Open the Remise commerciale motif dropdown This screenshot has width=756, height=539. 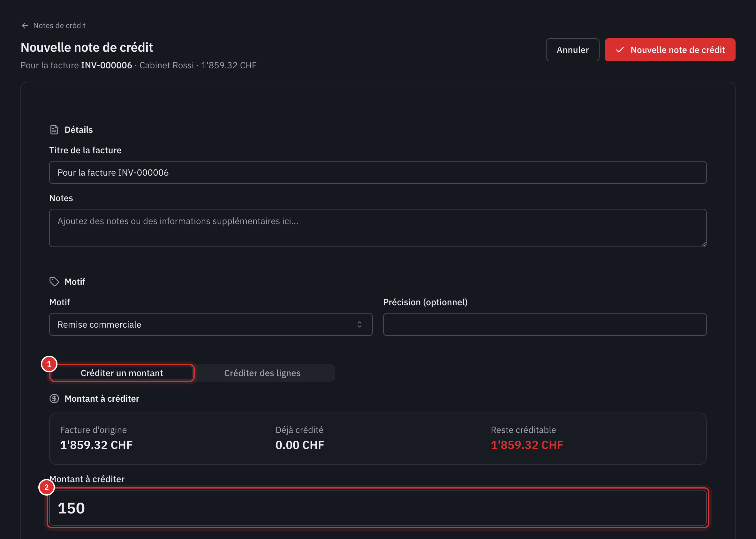211,325
